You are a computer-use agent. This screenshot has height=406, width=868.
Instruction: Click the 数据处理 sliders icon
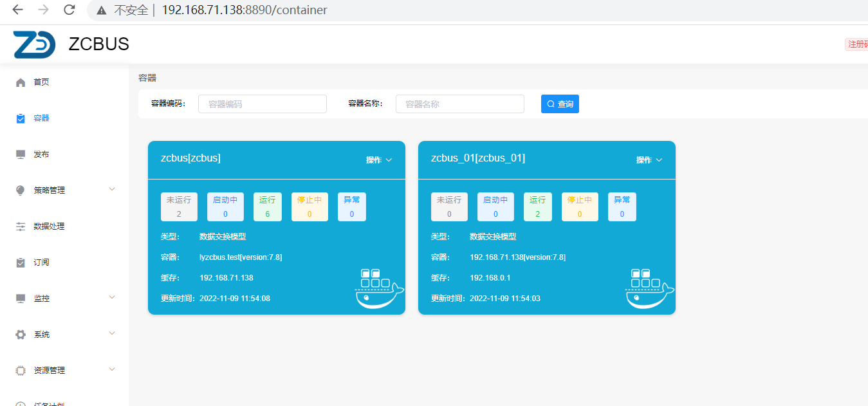click(21, 226)
